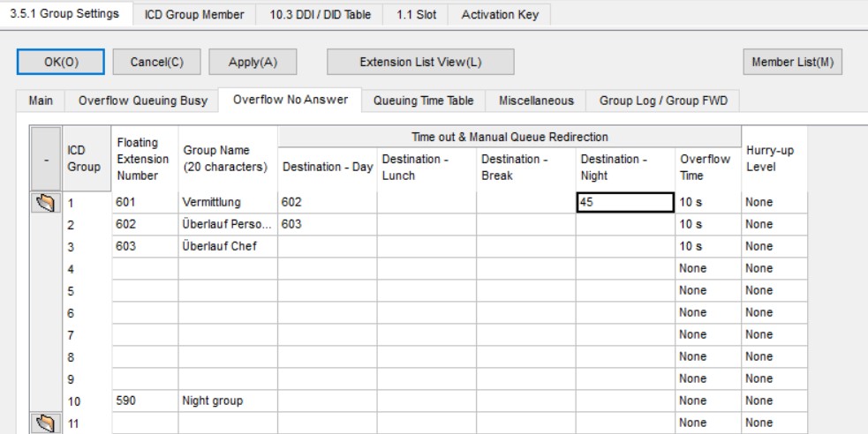Click the Apply(A) button
Viewport: 868px width, 434px height.
coord(253,62)
